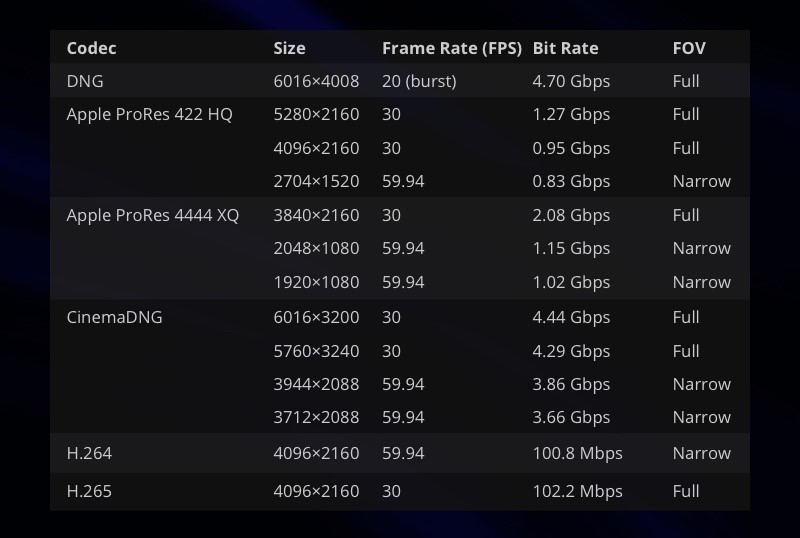
Task: Select the CinemaDNG codec cell
Action: click(x=114, y=317)
